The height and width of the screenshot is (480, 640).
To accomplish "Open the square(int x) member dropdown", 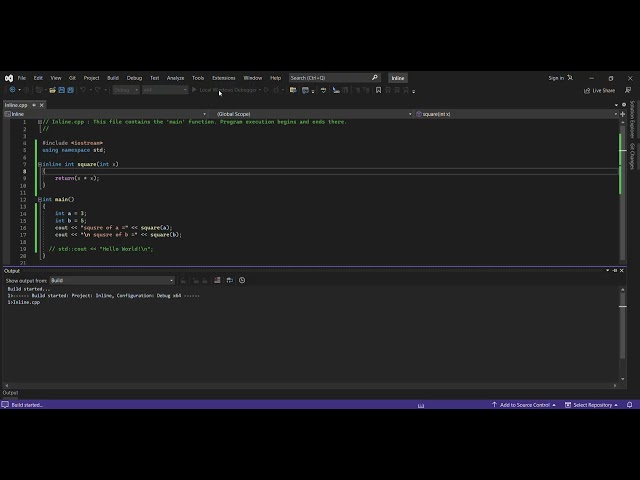I will pos(517,114).
